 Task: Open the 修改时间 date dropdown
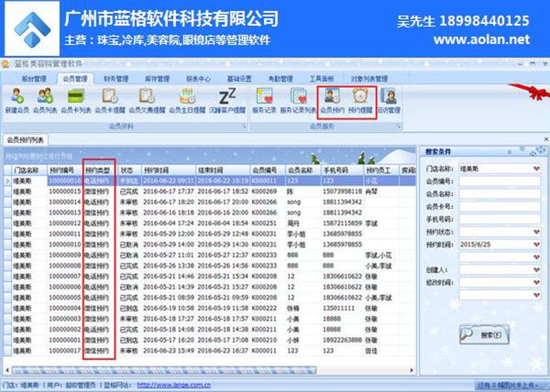[536, 283]
